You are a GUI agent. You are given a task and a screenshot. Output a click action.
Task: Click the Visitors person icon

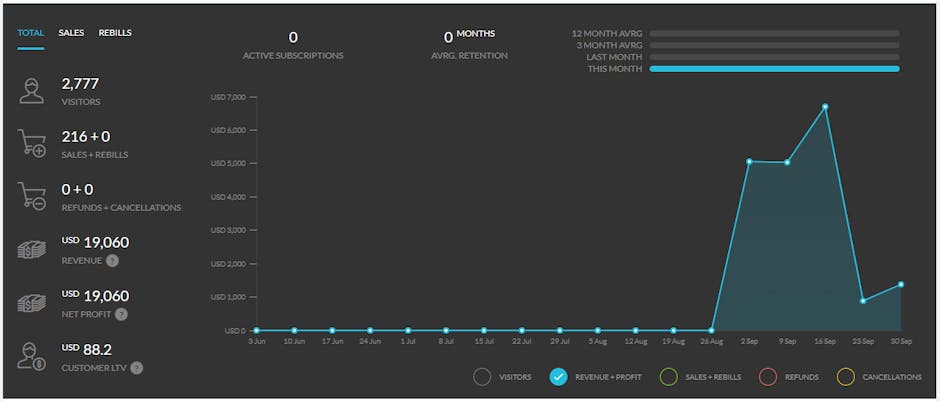click(32, 91)
